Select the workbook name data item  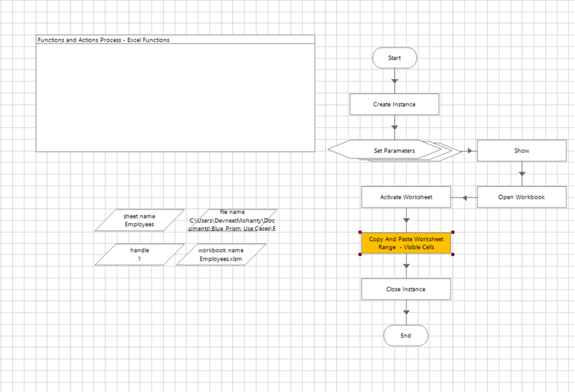(221, 254)
